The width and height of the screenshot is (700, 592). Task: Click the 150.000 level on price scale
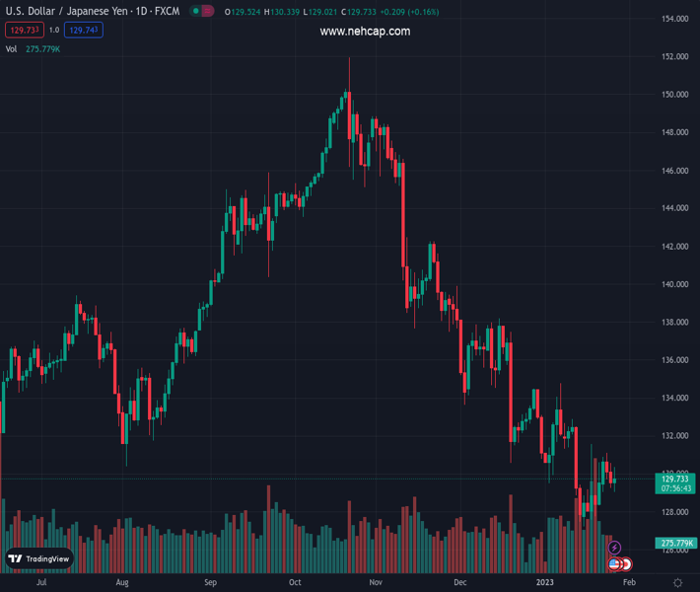674,95
